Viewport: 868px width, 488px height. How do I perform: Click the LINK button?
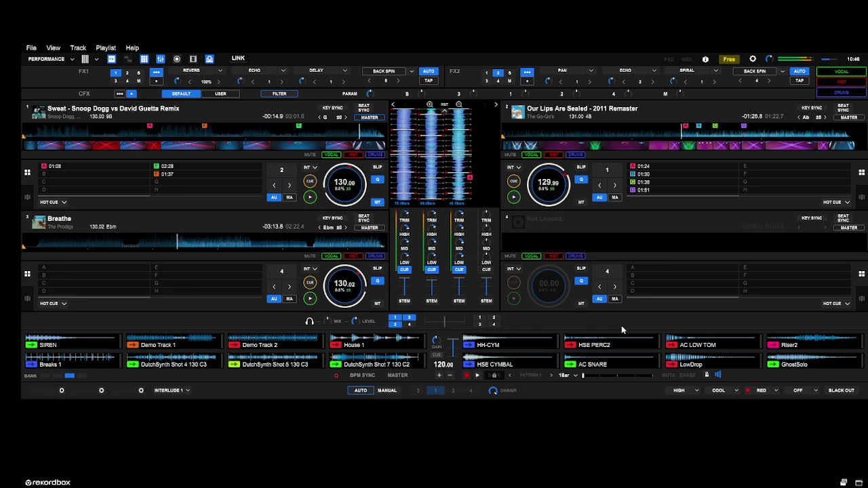pos(238,58)
